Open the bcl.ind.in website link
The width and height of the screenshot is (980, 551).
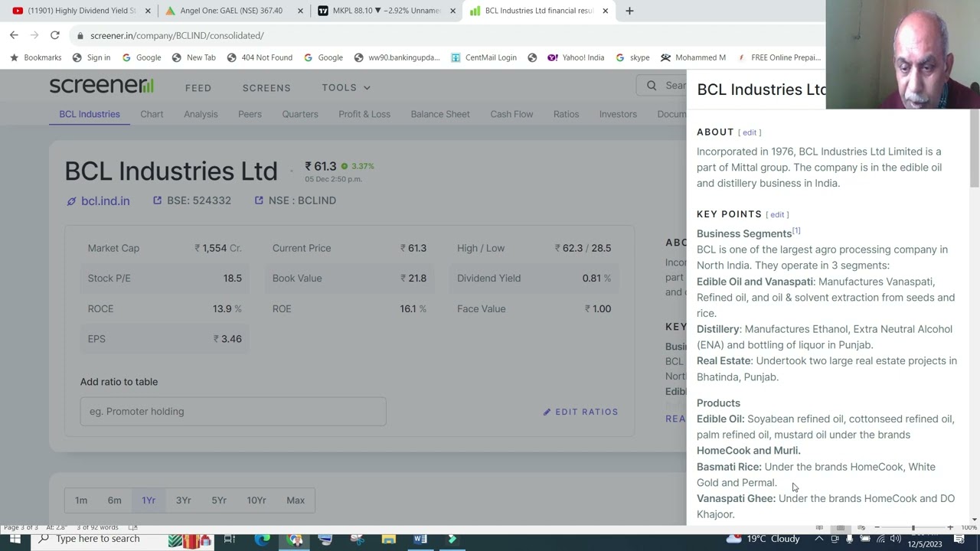coord(98,201)
